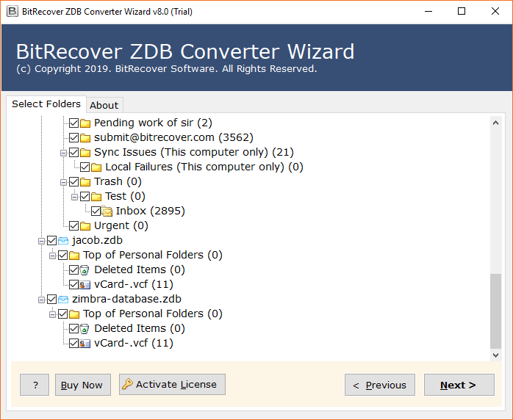Click the Buy Now button
This screenshot has width=513, height=420.
pos(83,385)
